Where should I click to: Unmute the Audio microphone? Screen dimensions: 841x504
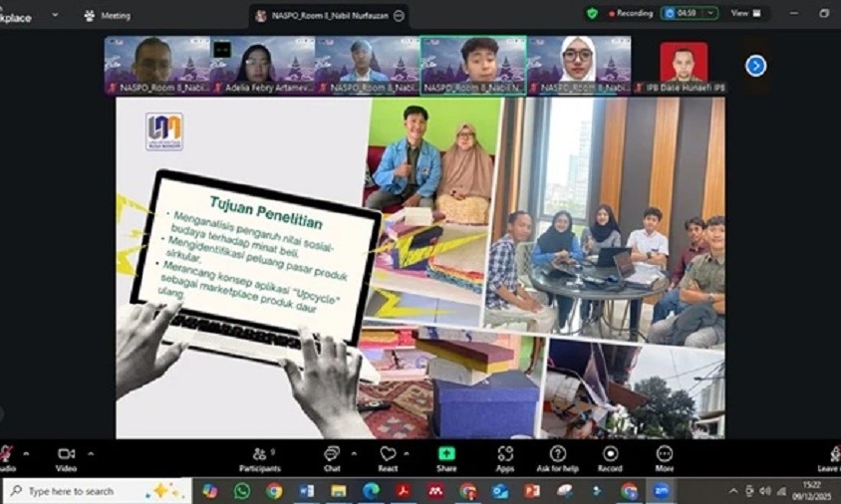(x=6, y=459)
